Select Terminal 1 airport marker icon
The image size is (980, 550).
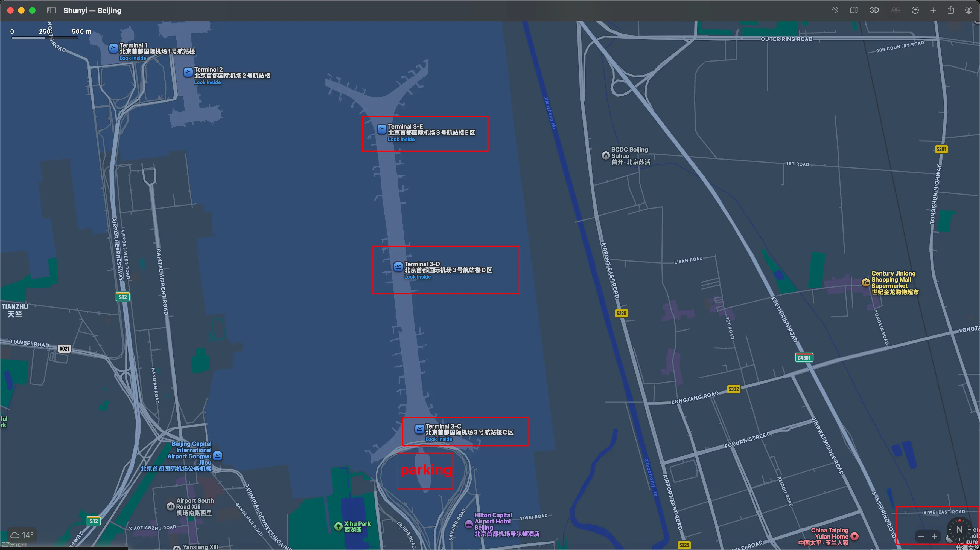coord(113,48)
